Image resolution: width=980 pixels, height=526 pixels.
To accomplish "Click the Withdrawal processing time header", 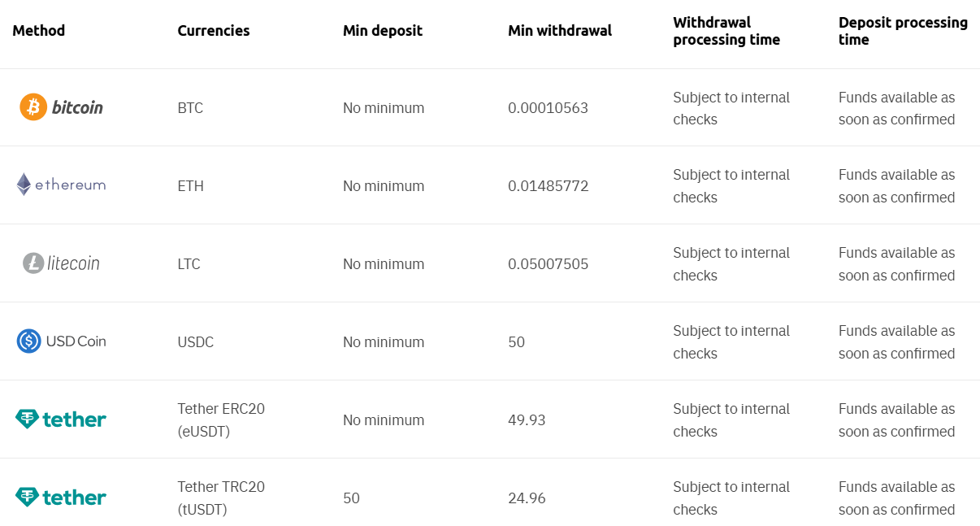I will tap(726, 31).
